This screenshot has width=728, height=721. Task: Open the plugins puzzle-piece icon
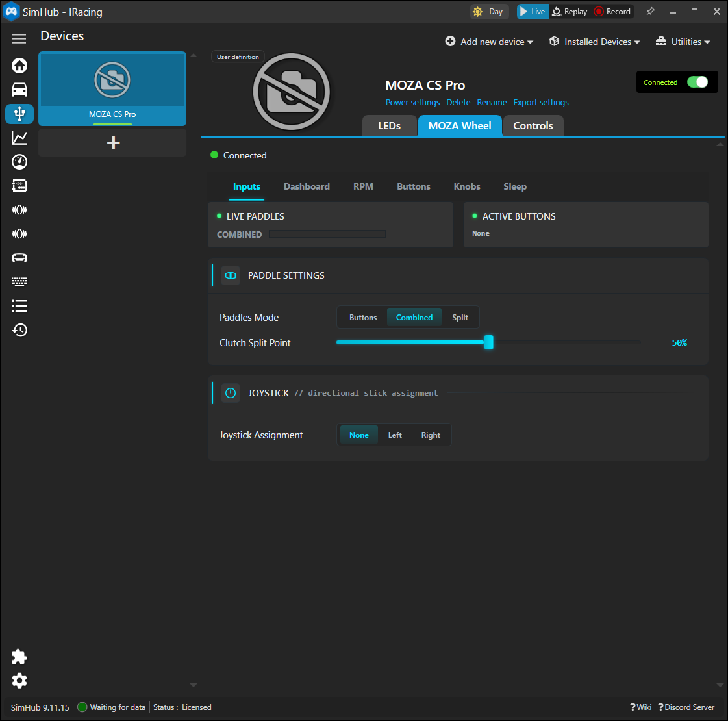click(19, 657)
